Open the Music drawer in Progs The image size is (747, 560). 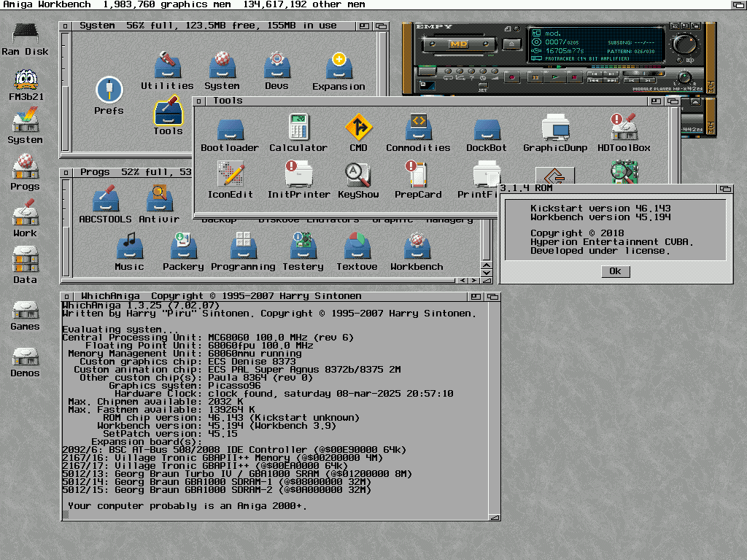tap(129, 246)
